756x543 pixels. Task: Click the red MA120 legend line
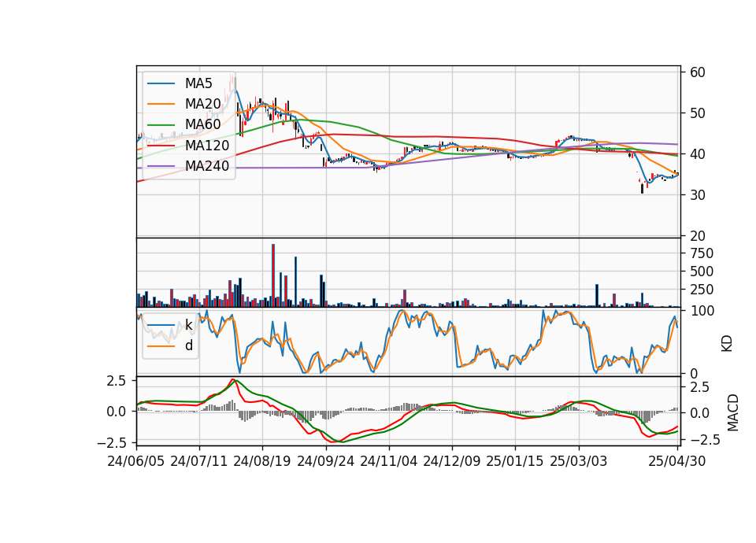click(x=161, y=146)
